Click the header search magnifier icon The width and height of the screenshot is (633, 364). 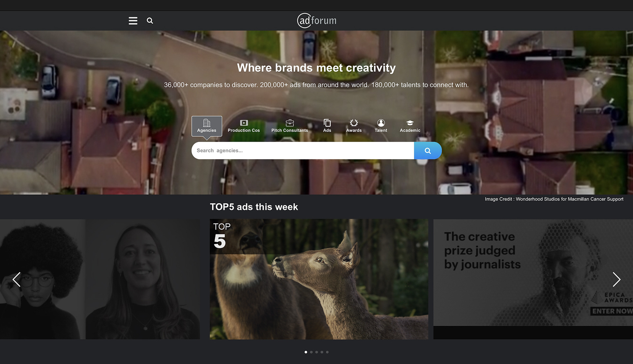[x=150, y=21]
